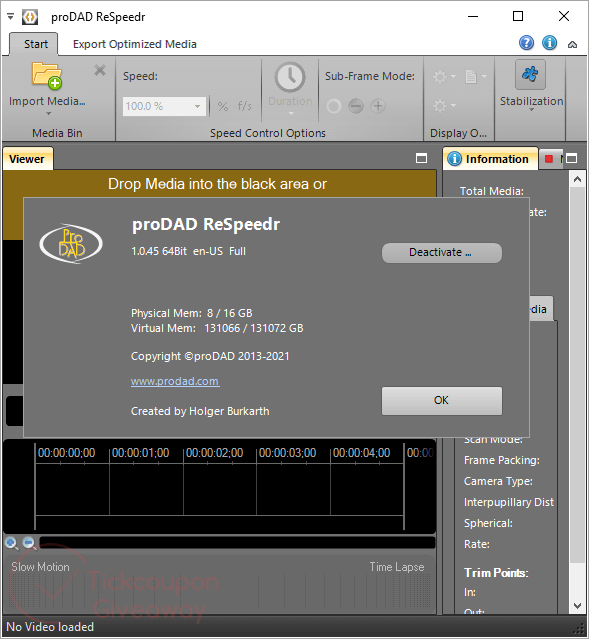Click the '1.0.45 64Bit en-US Full' version text
Screen dimensions: 589x639
point(188,251)
